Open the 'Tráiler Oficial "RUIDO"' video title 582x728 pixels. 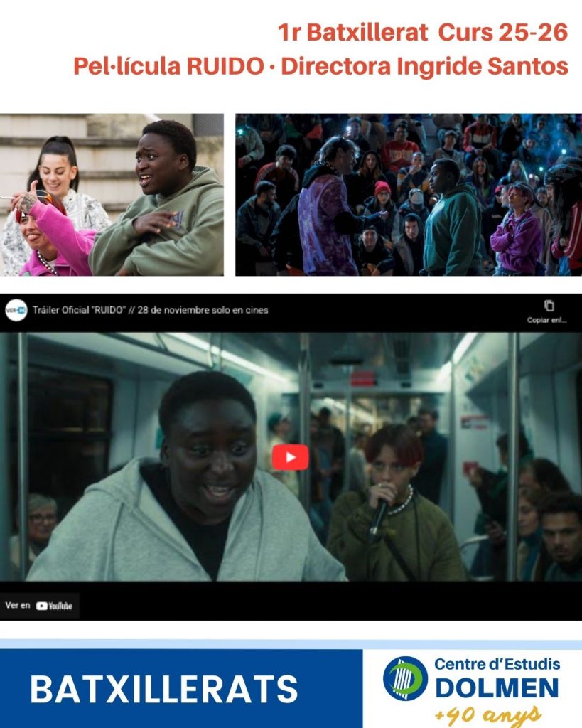(151, 310)
